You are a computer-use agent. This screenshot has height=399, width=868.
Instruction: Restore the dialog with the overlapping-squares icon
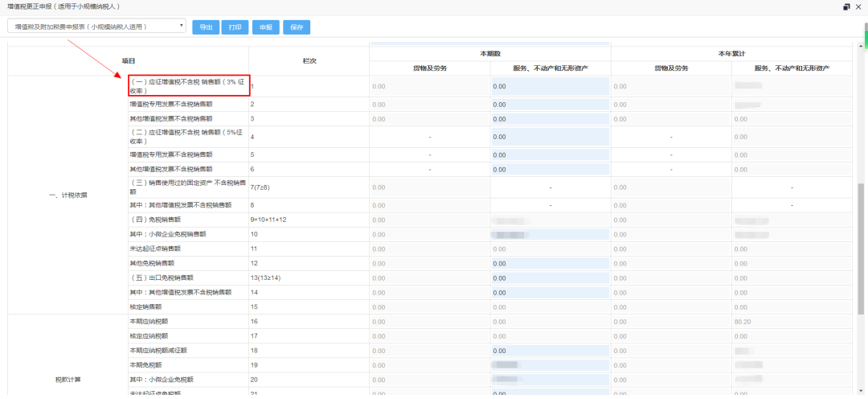coord(847,6)
